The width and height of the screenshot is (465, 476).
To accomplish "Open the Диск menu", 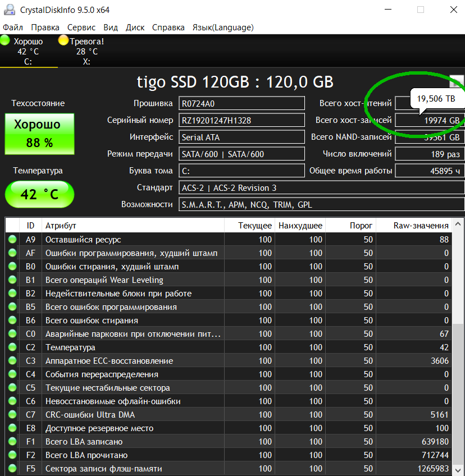I will tap(135, 28).
